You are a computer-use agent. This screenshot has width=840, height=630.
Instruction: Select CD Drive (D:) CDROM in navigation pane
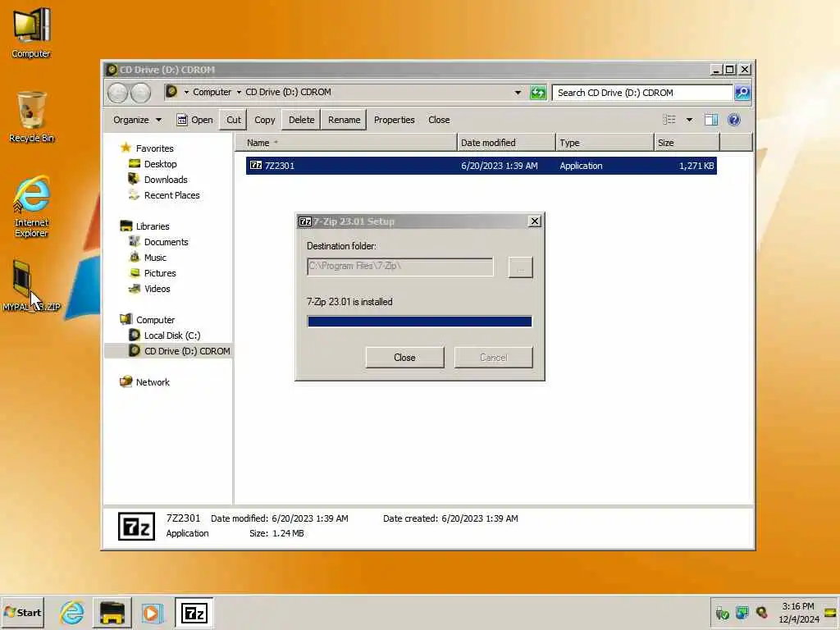[168, 351]
